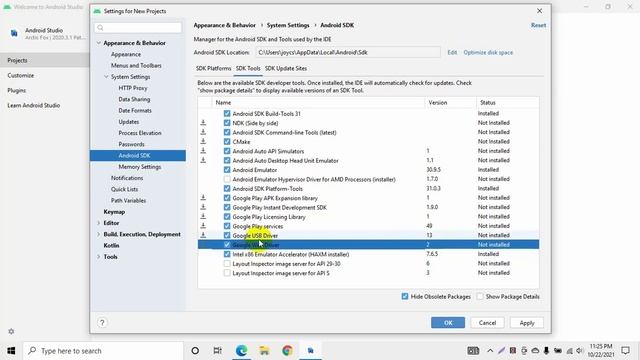The width and height of the screenshot is (640, 360).
Task: Click download icon beside CMake row
Action: (203, 142)
